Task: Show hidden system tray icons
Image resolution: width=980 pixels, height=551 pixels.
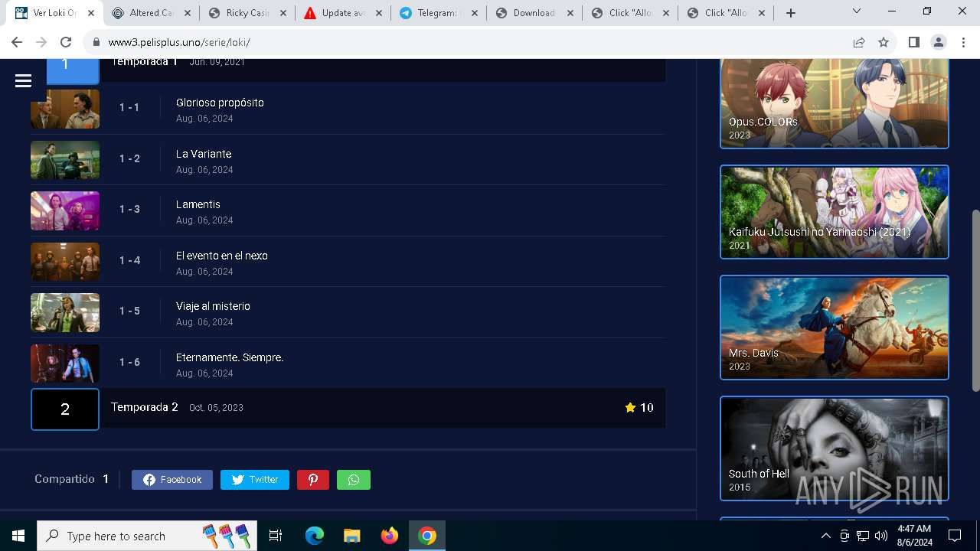Action: pyautogui.click(x=826, y=536)
